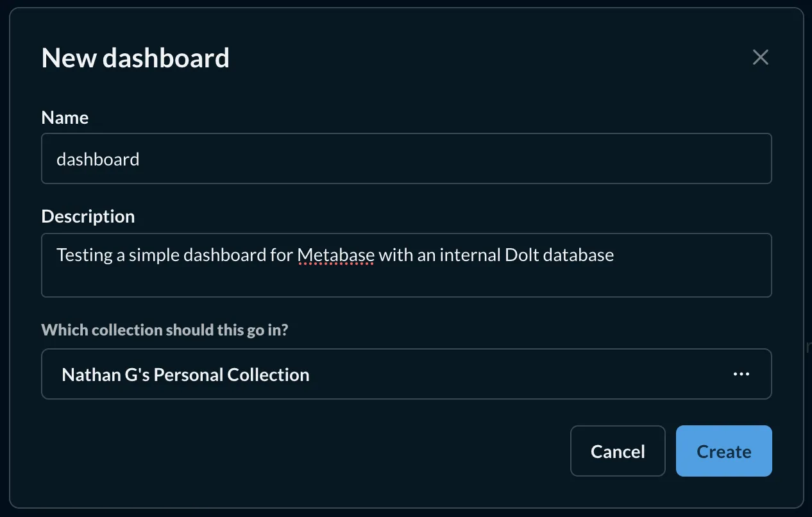812x517 pixels.
Task: Select the ellipsis icon beside Nathan G's collection
Action: [x=741, y=374]
